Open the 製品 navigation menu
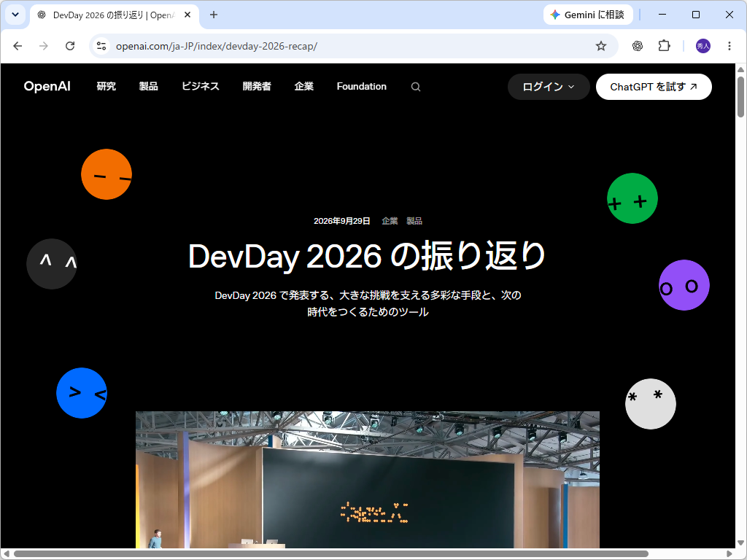Screen dimensions: 747x560 pyautogui.click(x=149, y=86)
